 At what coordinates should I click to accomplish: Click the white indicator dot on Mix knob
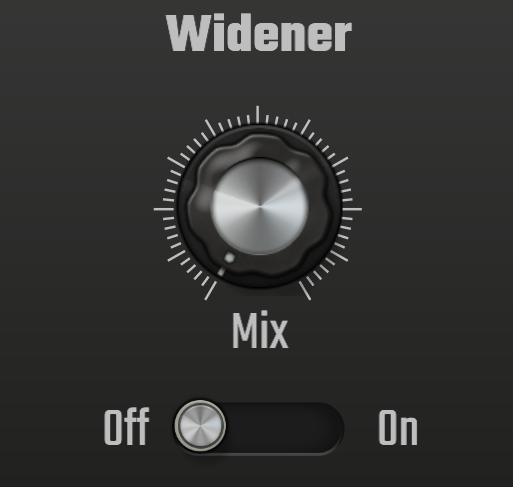tap(230, 258)
